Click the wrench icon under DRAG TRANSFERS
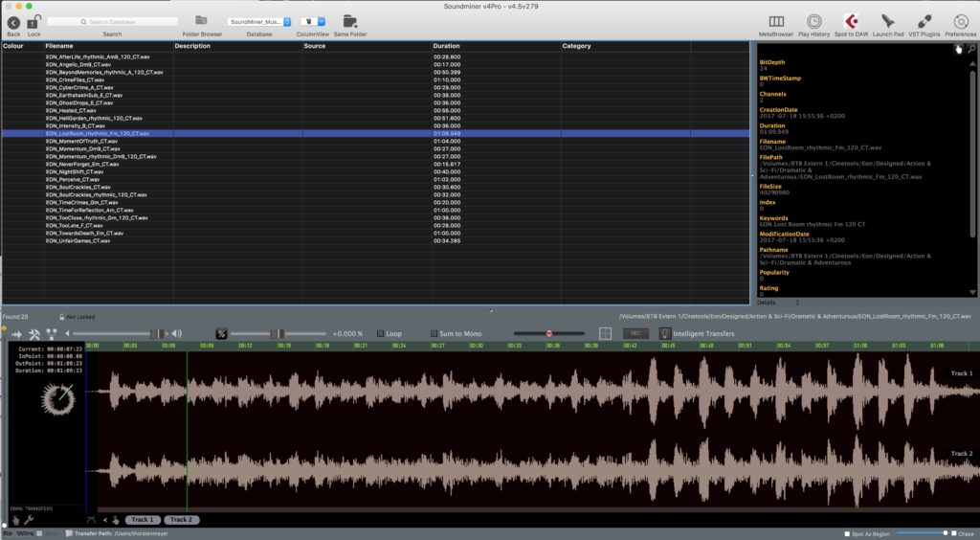 point(28,520)
